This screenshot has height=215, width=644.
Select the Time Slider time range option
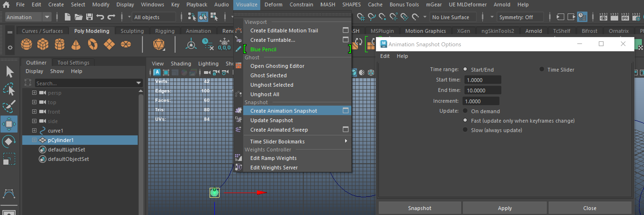click(542, 69)
